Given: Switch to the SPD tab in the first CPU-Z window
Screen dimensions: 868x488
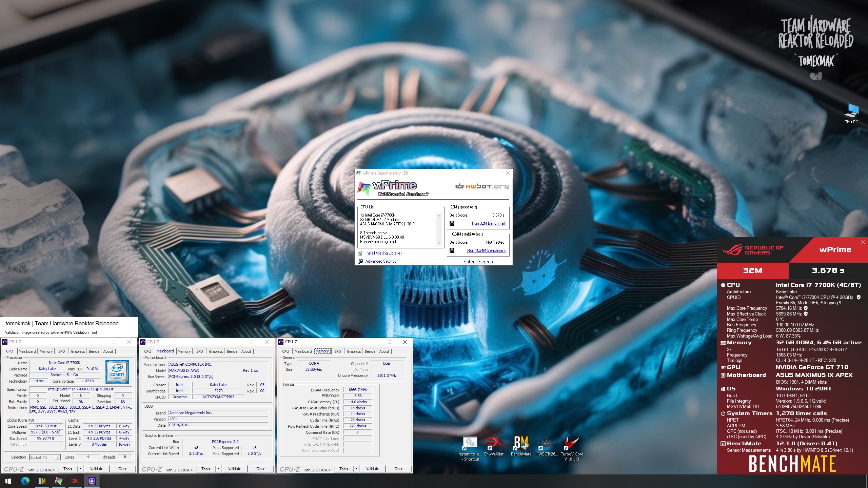Looking at the screenshot, I should click(62, 351).
